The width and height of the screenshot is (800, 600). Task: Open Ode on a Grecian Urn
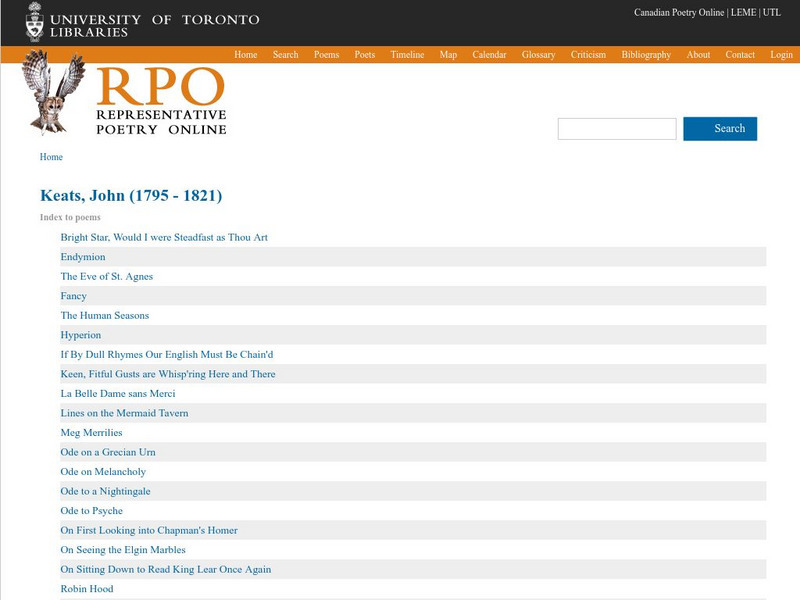pyautogui.click(x=108, y=452)
